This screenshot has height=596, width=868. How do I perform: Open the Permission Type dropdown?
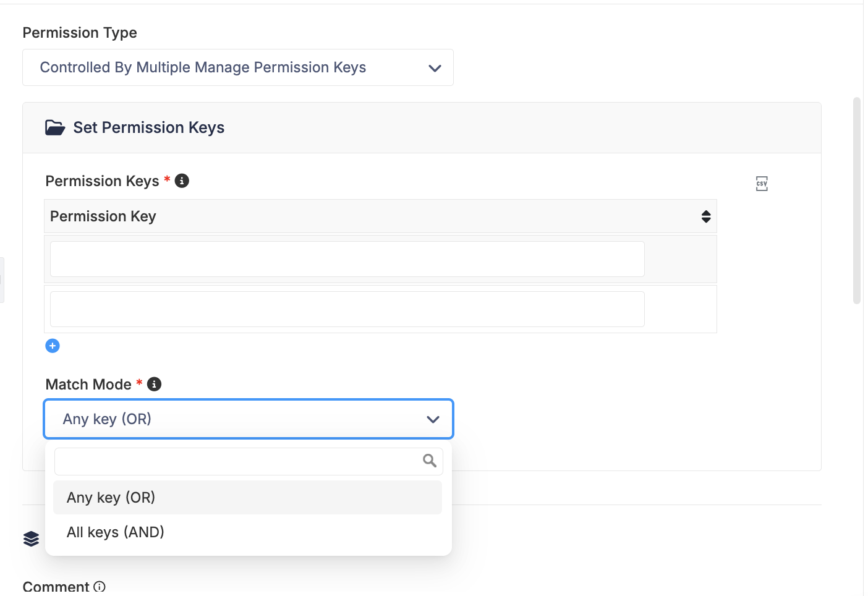pos(238,67)
